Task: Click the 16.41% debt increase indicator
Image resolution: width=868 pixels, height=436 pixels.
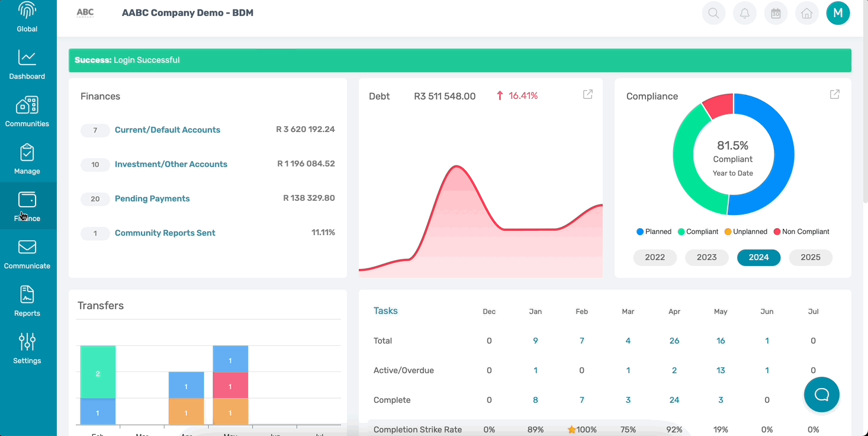Action: (517, 95)
